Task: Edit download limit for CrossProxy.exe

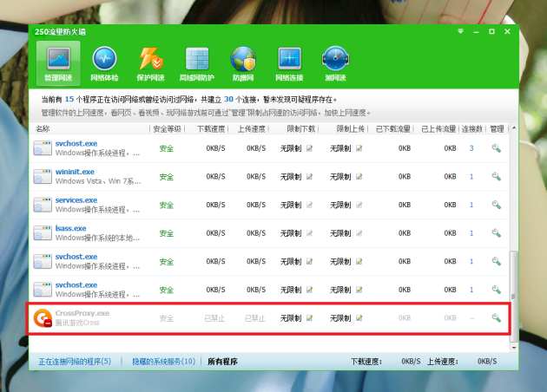Action: 309,318
